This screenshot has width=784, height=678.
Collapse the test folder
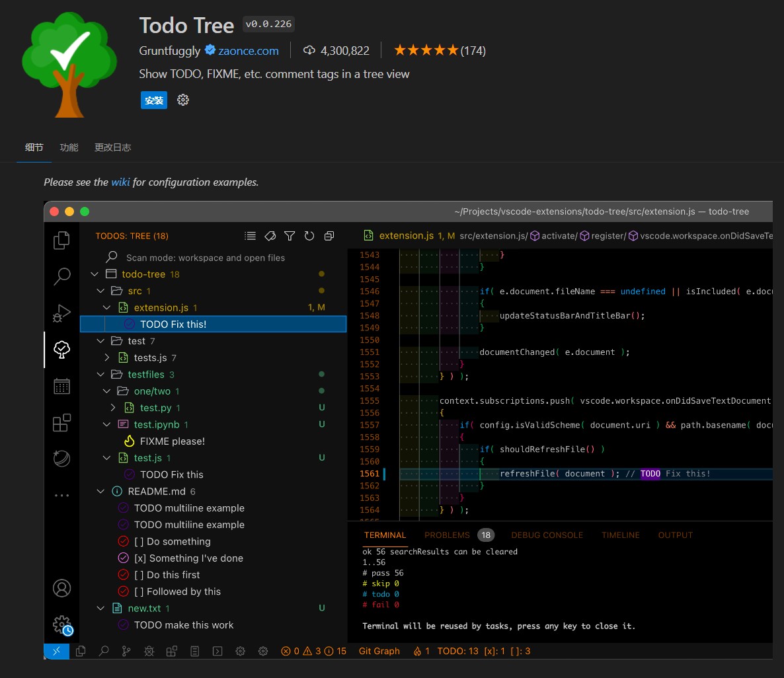coord(100,341)
